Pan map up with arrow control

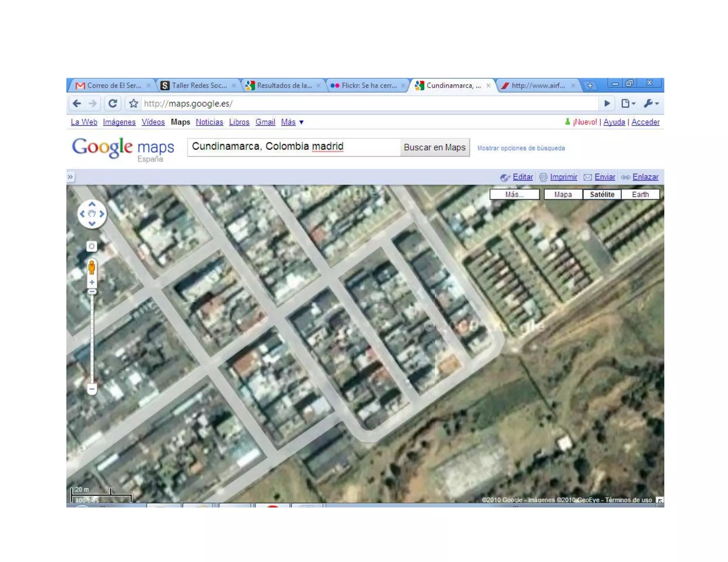92,204
